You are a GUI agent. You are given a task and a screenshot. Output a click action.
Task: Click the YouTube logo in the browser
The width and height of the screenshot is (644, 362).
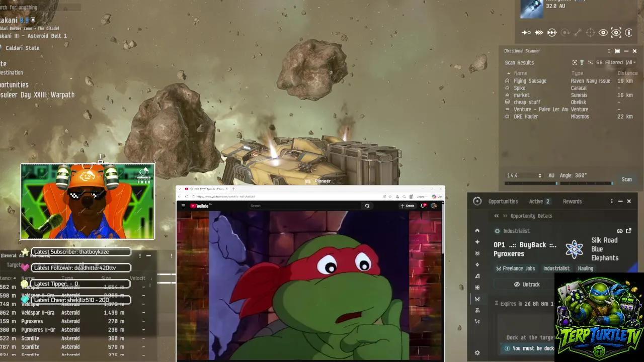[x=200, y=206]
